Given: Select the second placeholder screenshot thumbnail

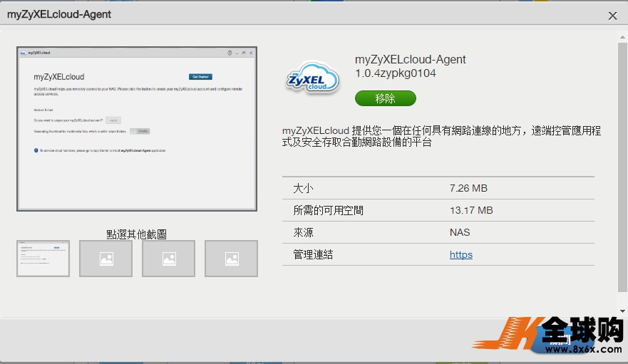Looking at the screenshot, I should click(105, 258).
